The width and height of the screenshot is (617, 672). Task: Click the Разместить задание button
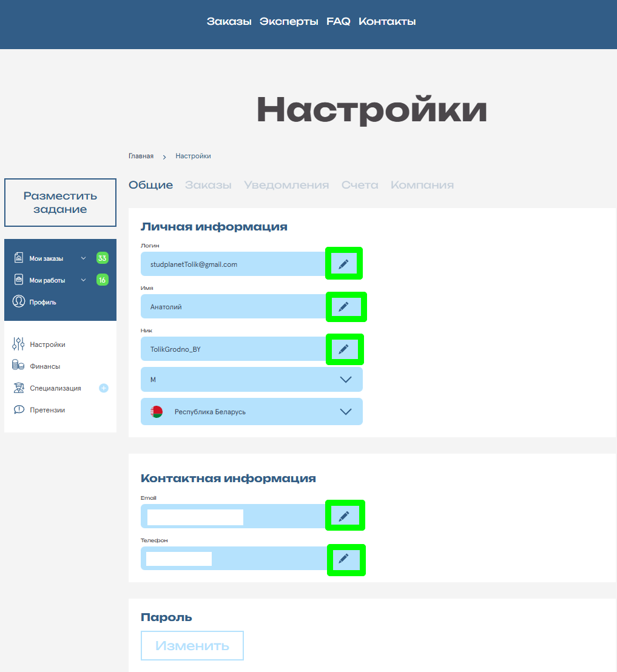[60, 203]
